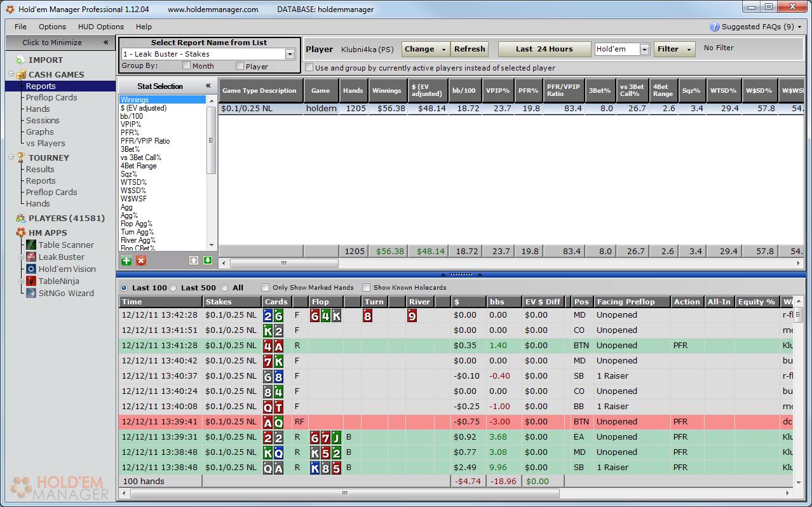Select the Last 100 radio button

[124, 288]
